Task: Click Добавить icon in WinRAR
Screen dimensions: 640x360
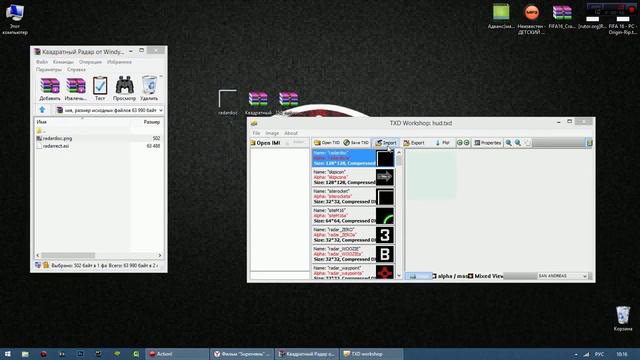Action: [x=50, y=89]
